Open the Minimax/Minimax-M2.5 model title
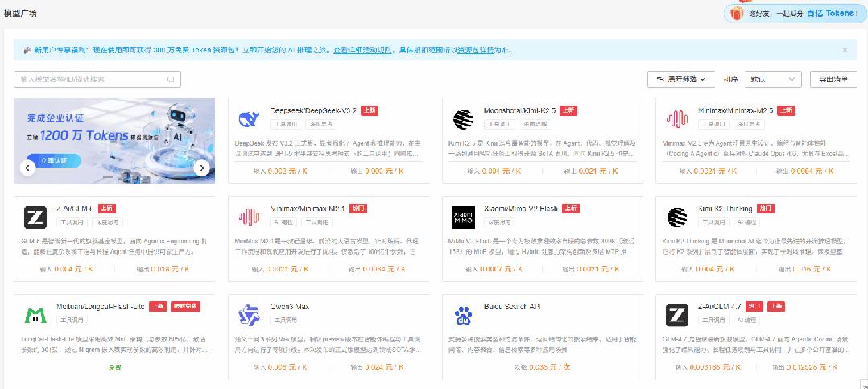Screen dimensions: 868x389 [736, 110]
